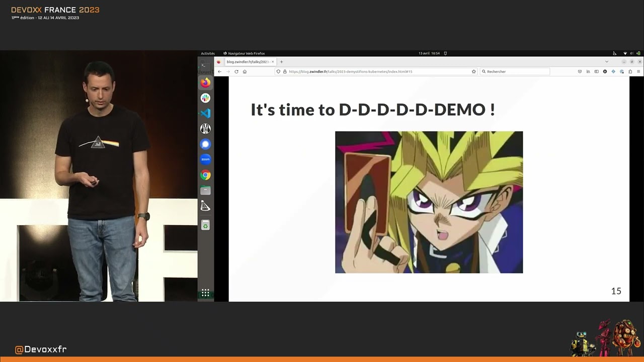644x362 pixels.
Task: Launch Slack from the dock
Action: point(205,98)
